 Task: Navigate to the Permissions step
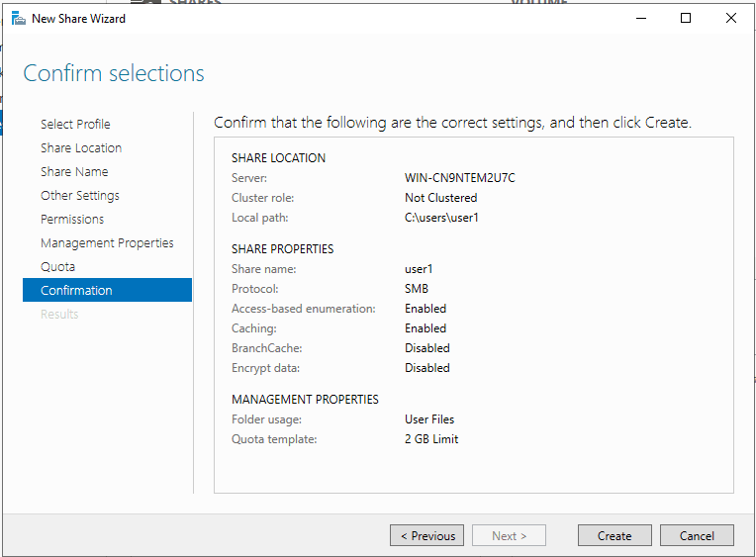(72, 219)
